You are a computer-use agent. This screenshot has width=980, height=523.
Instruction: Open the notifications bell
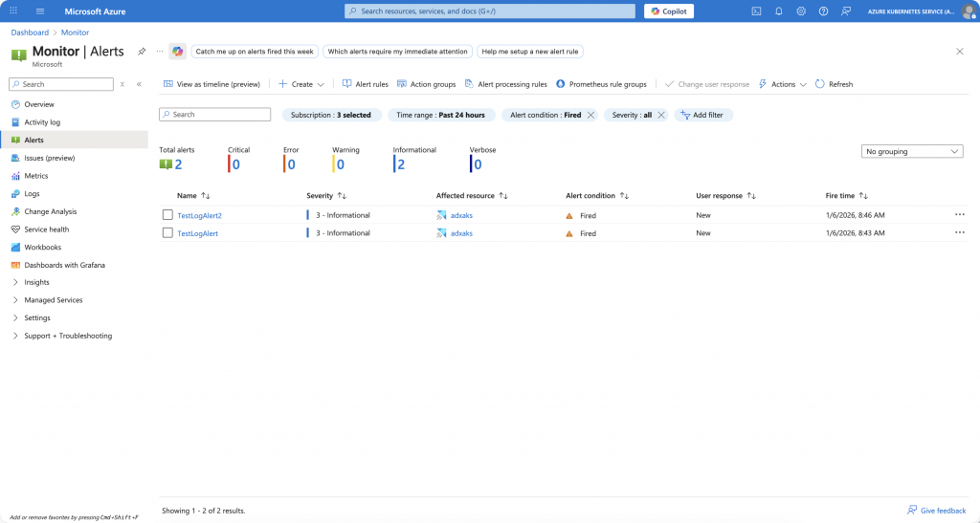pos(779,11)
